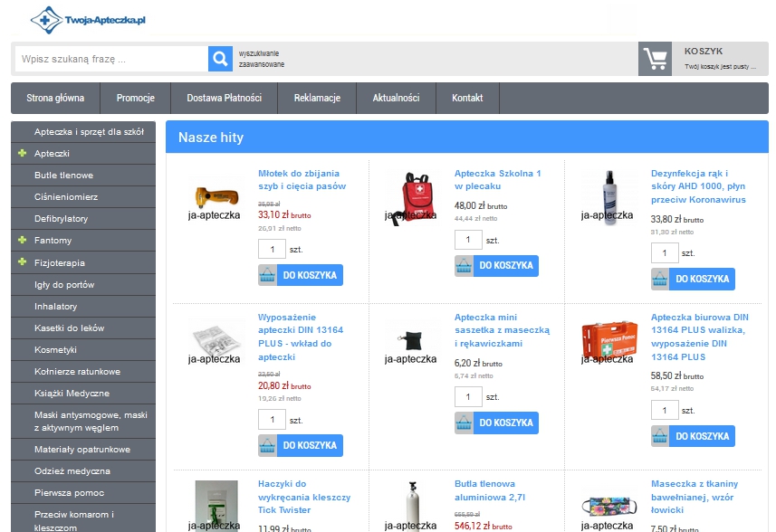This screenshot has width=776, height=532.
Task: Open the Kontakt menu item
Action: (x=467, y=99)
